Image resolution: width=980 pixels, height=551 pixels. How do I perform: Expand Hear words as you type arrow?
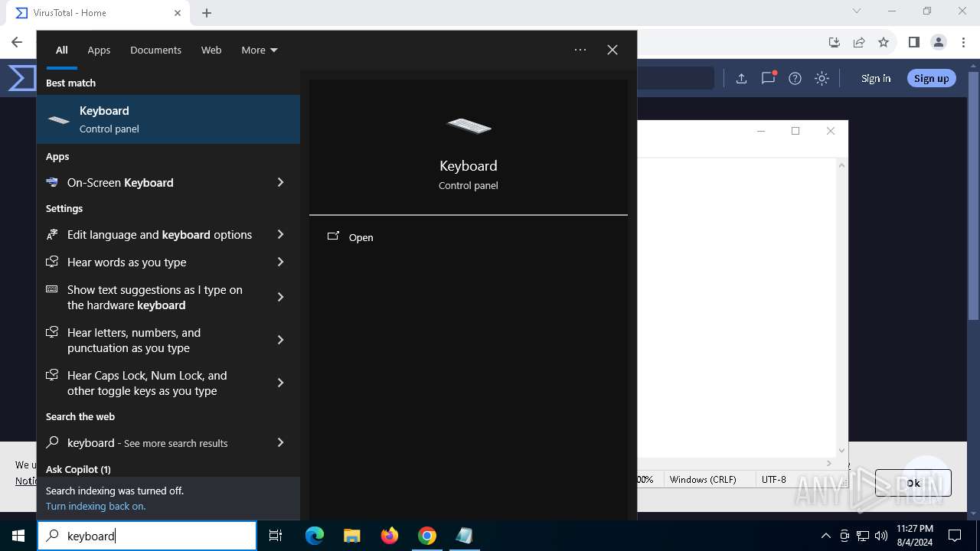280,262
